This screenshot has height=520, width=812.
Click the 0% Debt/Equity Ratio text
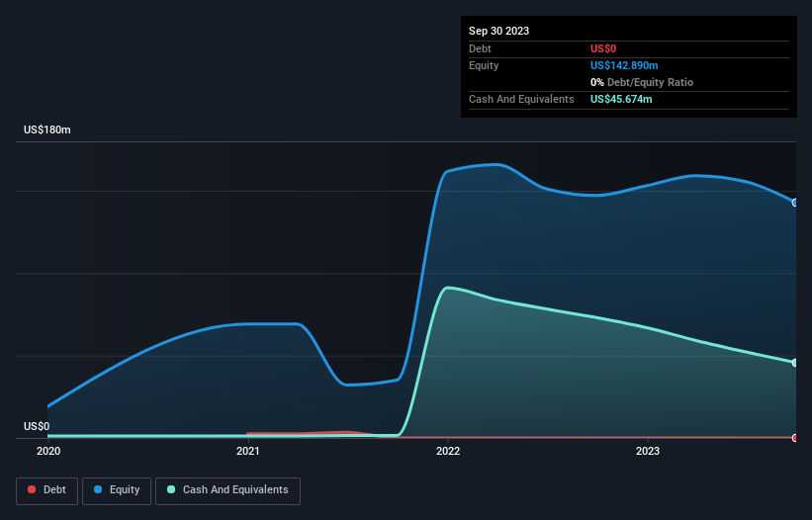[x=642, y=82]
